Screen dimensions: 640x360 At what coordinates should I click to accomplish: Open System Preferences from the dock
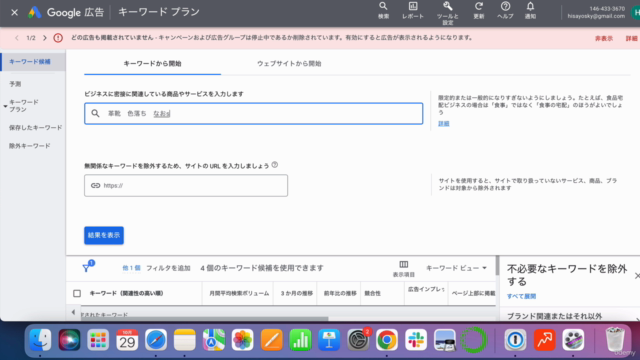tap(358, 340)
